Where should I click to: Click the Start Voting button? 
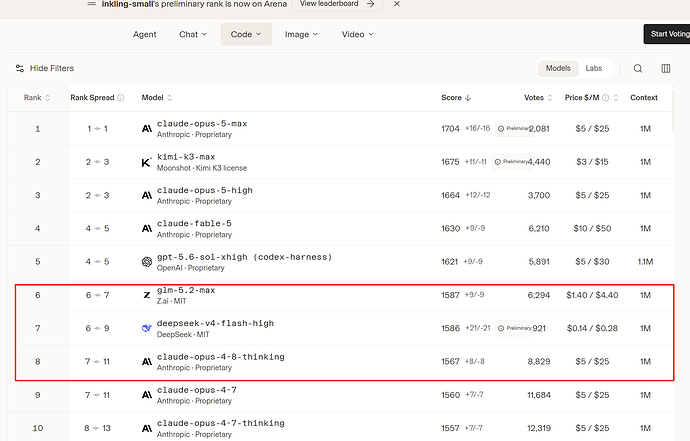[x=667, y=34]
